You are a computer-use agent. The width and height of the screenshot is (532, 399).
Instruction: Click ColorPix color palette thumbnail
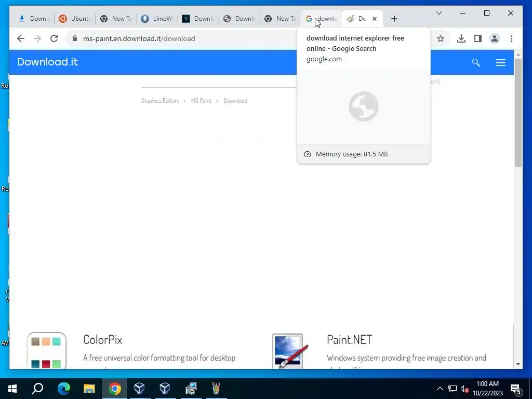46,351
